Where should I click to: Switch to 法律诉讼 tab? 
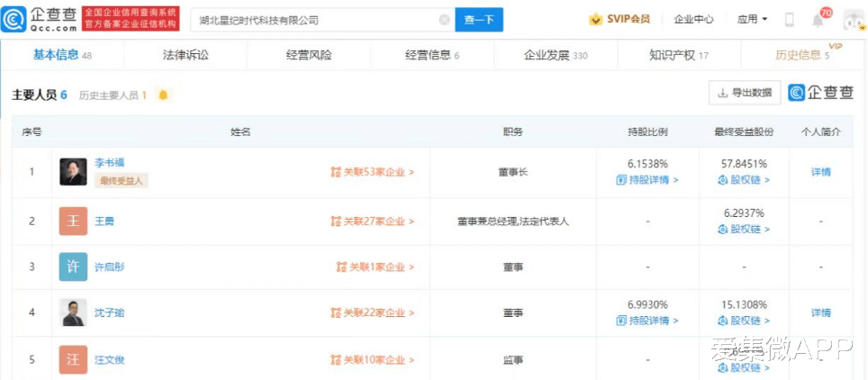click(x=185, y=55)
